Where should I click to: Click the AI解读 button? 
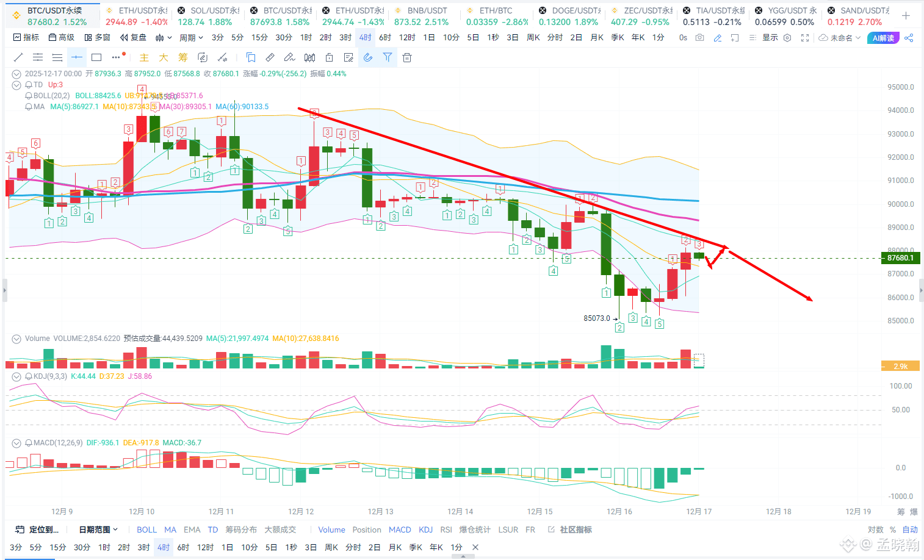click(883, 38)
